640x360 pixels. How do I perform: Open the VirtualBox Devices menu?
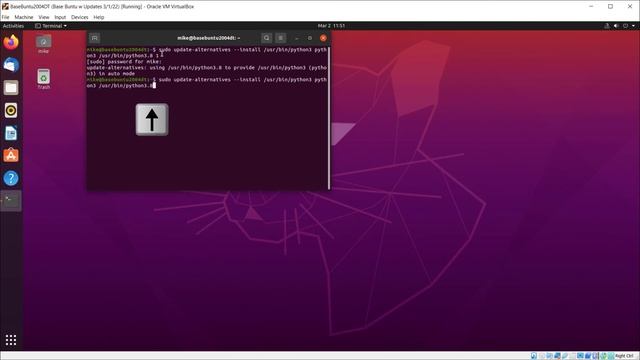[80, 17]
